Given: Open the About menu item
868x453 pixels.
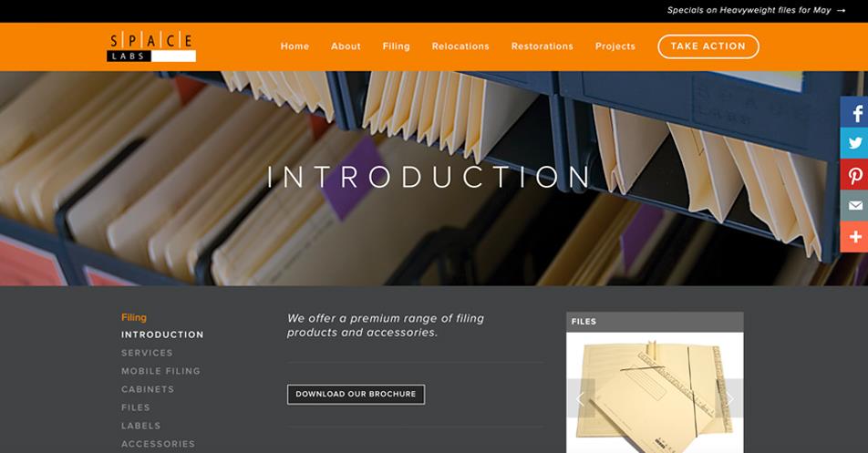Looking at the screenshot, I should [346, 46].
